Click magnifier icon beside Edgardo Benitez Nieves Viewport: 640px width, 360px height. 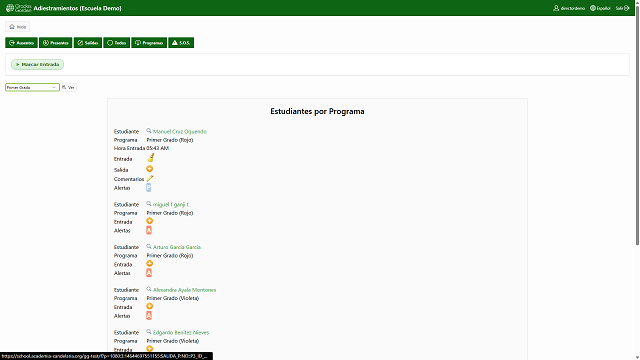[149, 332]
